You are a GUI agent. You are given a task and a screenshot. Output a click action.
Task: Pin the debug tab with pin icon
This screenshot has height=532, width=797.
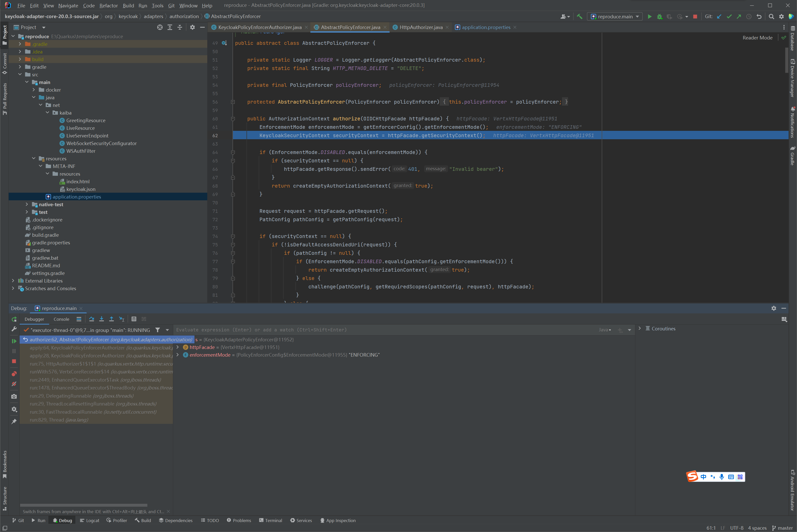point(14,421)
